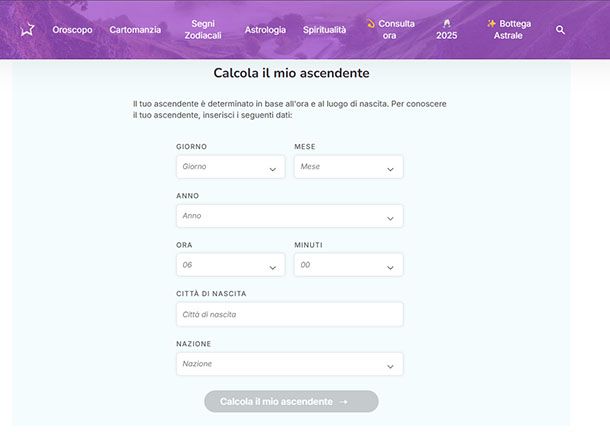Screen dimensions: 610x437
Task: Open the search magnifier icon
Action: click(560, 30)
